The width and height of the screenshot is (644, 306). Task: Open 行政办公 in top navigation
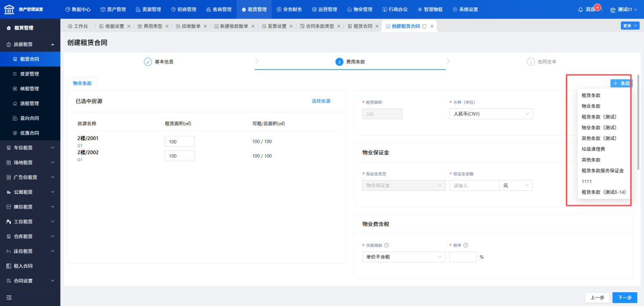395,9
